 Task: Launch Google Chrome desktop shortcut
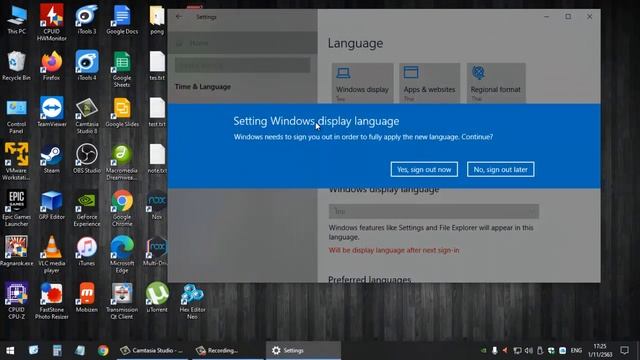(x=122, y=208)
